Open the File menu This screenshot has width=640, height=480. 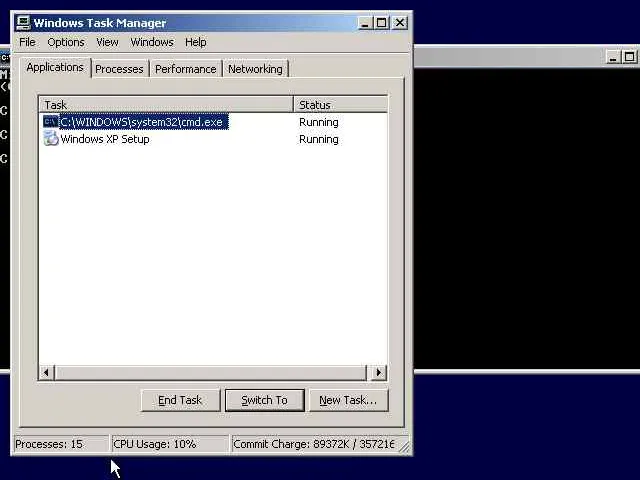27,42
